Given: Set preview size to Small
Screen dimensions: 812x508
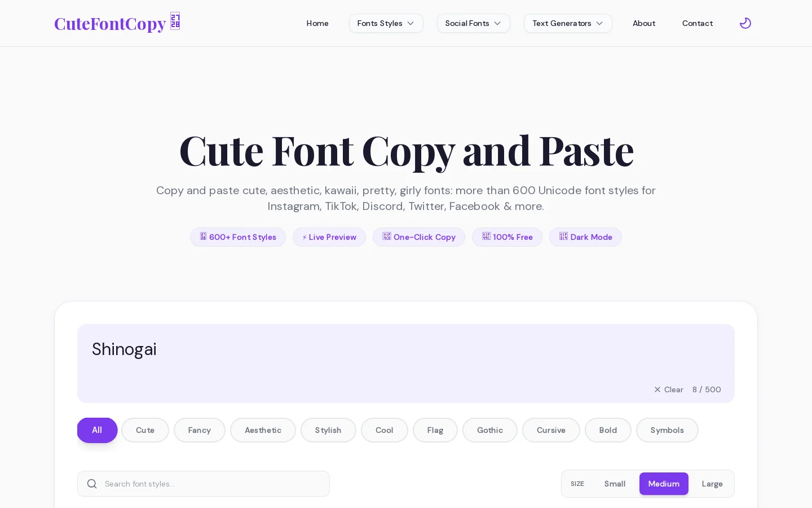Looking at the screenshot, I should [x=615, y=484].
